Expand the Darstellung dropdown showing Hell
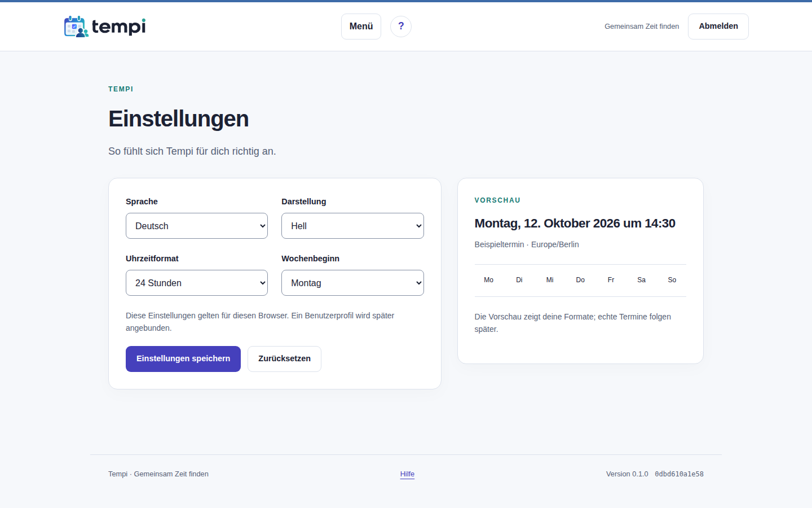The image size is (812, 508). point(352,226)
